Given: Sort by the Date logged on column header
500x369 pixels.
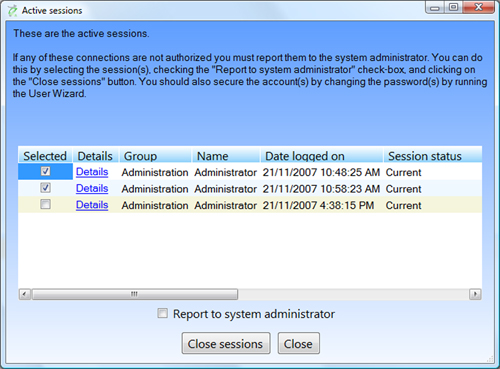Looking at the screenshot, I should pyautogui.click(x=322, y=156).
